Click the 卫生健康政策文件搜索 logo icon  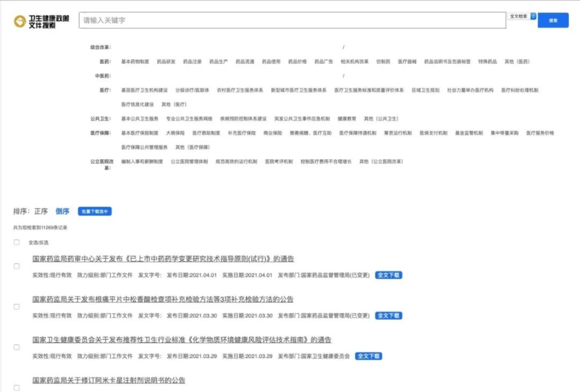click(19, 21)
